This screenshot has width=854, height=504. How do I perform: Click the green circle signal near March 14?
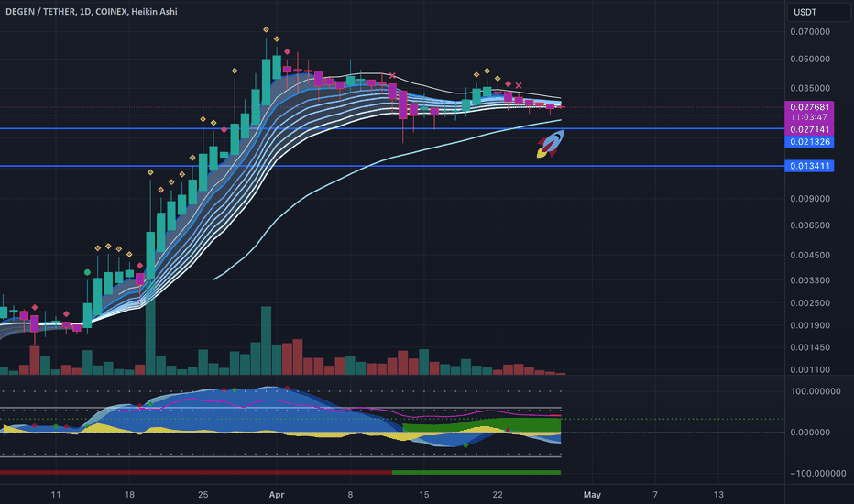pyautogui.click(x=87, y=272)
